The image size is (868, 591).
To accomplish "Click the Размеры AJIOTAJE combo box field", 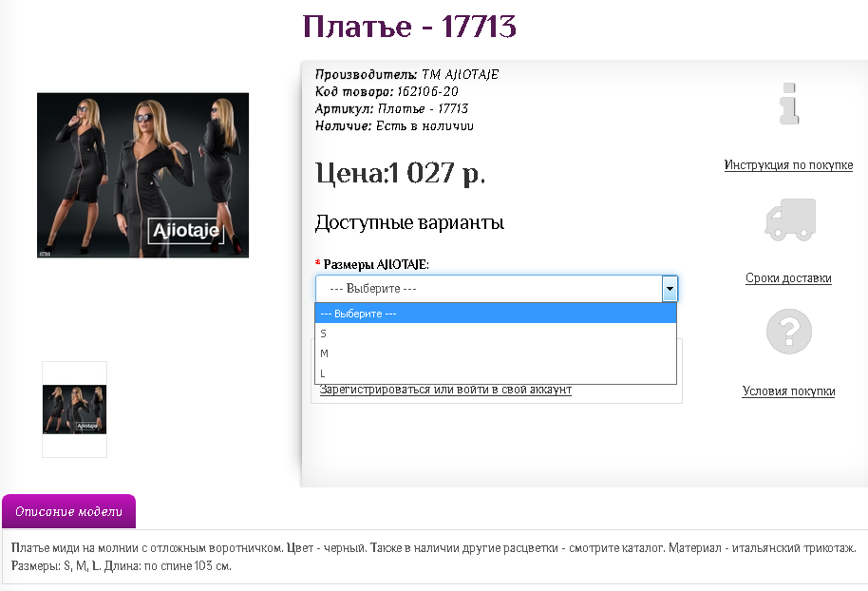I will click(497, 289).
